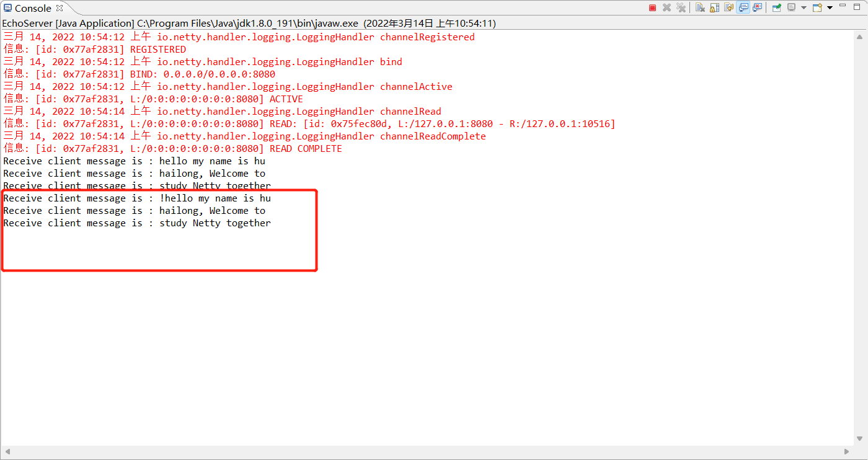This screenshot has height=460, width=868.
Task: Click the line containing '!hello my name is hu'
Action: click(137, 198)
